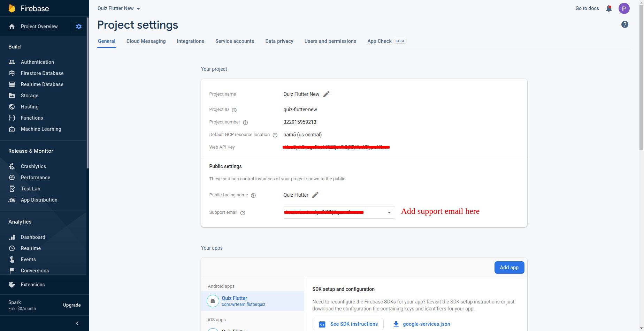Edit the project name with the pencil icon
The width and height of the screenshot is (644, 331).
click(x=326, y=94)
